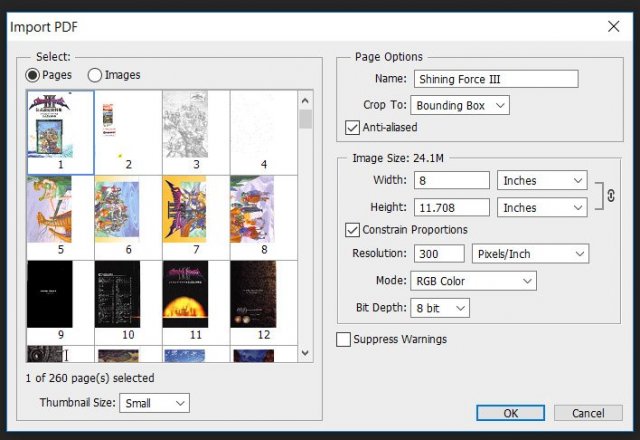The image size is (640, 440).
Task: Click the '1 of 260 page(s) selected' text
Action: click(x=90, y=378)
